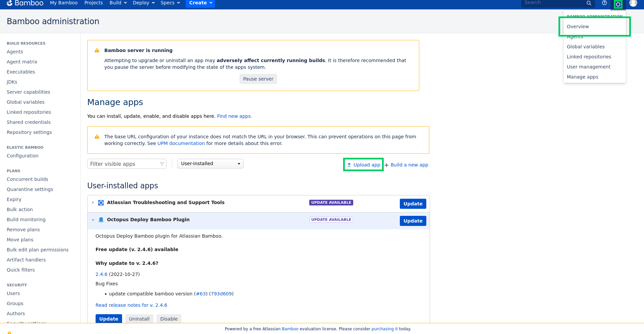This screenshot has width=644, height=334.
Task: Select Manage apps in the admin menu
Action: 582,77
